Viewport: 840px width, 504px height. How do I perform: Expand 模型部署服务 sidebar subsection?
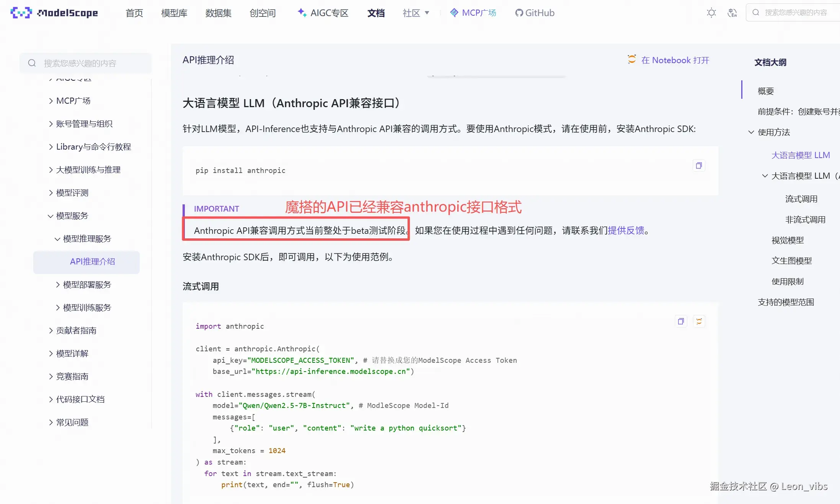pos(83,284)
